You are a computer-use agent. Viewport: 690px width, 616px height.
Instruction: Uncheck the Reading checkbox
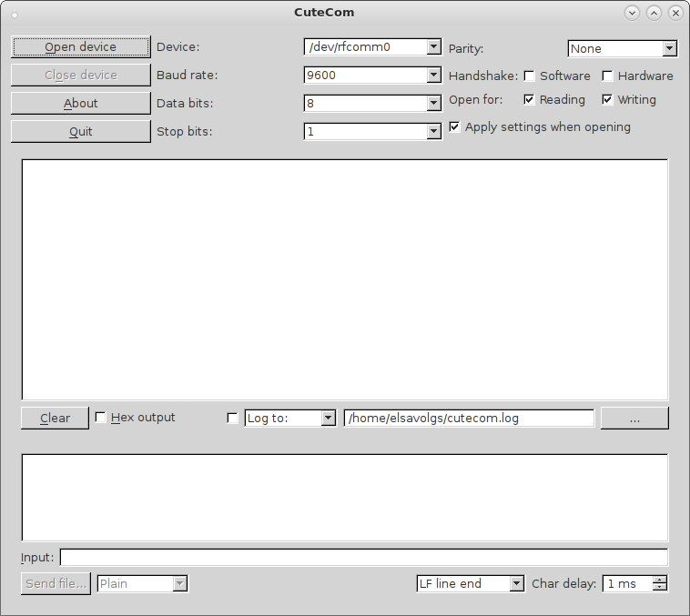(530, 99)
